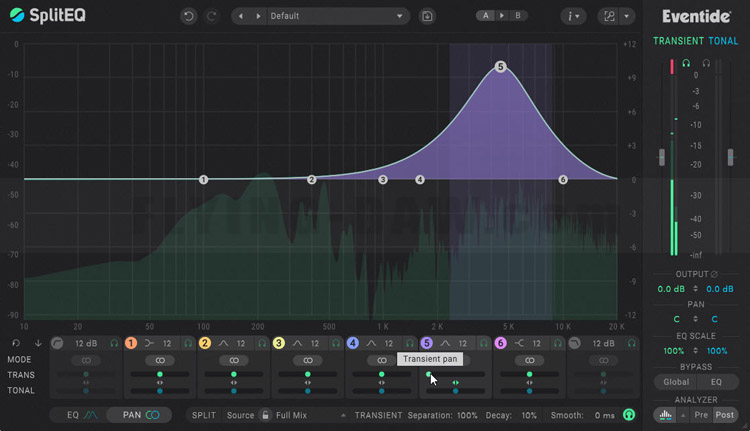Adjust band 5 transient pan slider
Viewport: 750px width, 431px height.
click(x=455, y=374)
